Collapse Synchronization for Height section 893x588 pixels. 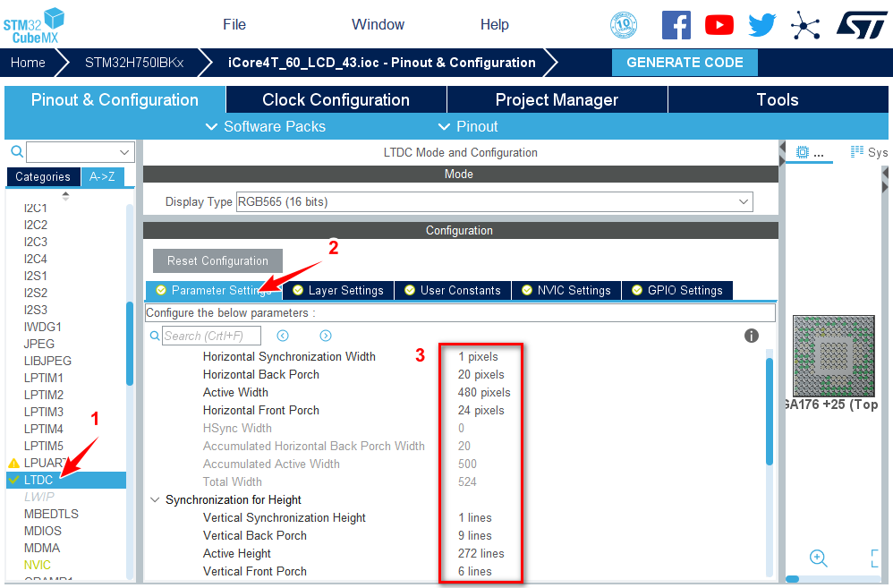[x=155, y=500]
